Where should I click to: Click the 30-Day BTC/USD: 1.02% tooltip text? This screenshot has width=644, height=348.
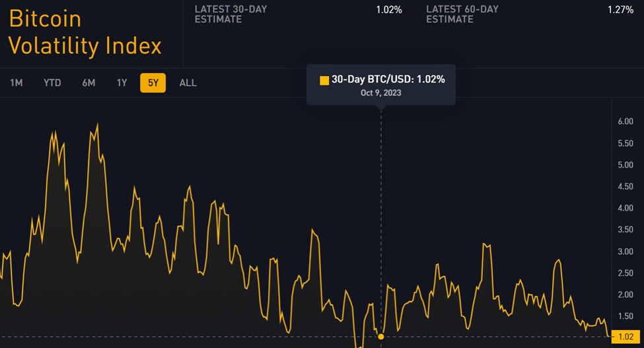click(388, 79)
